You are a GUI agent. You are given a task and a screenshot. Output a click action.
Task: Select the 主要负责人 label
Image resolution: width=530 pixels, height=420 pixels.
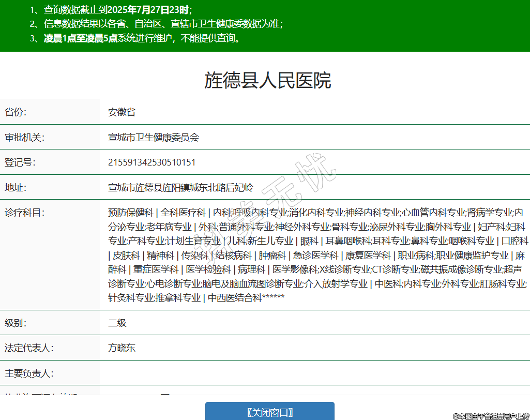pos(29,373)
